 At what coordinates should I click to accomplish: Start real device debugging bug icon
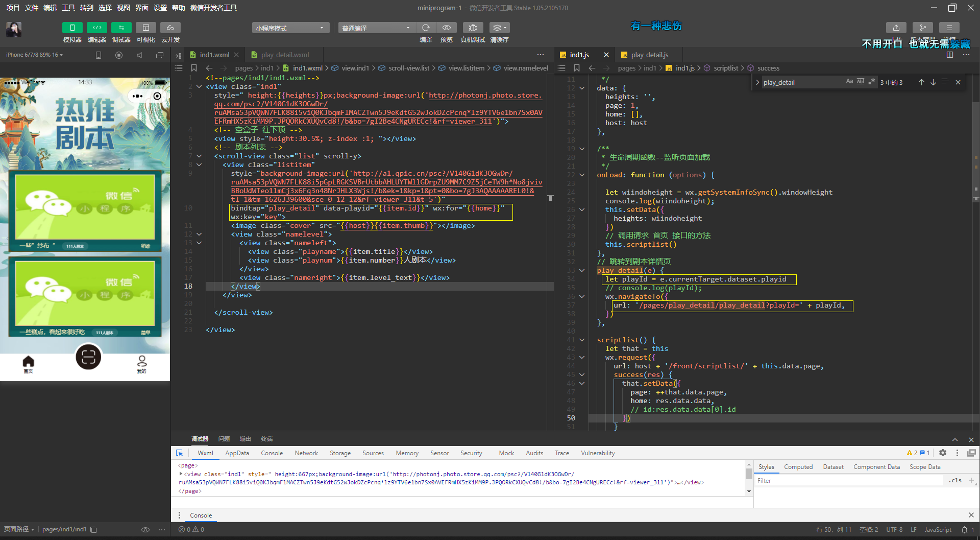473,28
